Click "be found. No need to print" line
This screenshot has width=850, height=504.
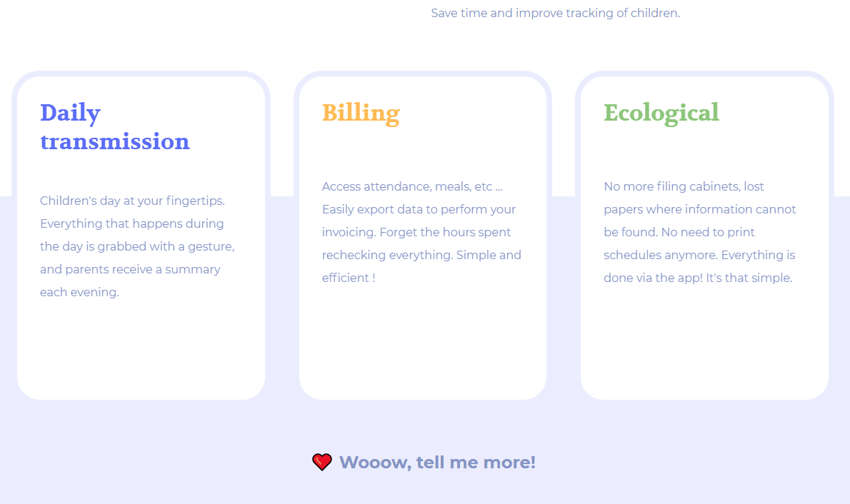679,233
